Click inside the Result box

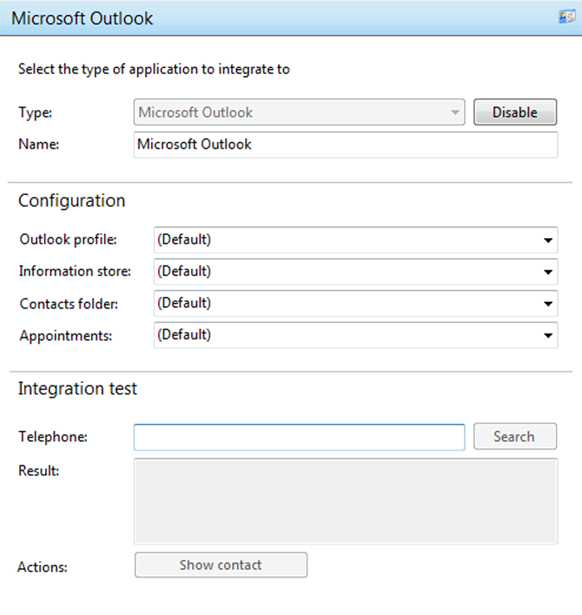[346, 501]
